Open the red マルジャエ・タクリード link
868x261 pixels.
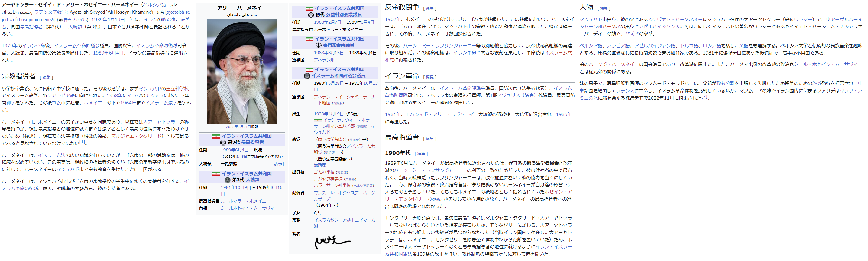click(x=137, y=137)
